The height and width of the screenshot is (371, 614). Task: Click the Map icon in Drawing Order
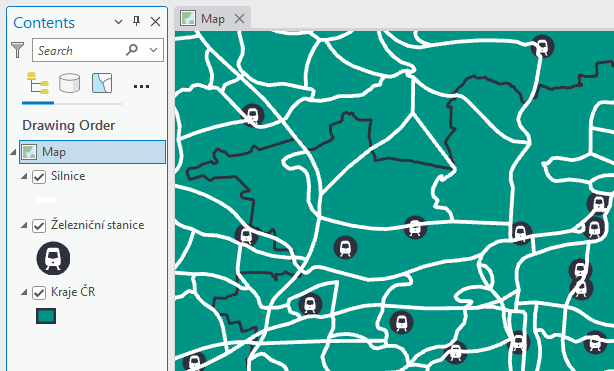click(x=29, y=152)
